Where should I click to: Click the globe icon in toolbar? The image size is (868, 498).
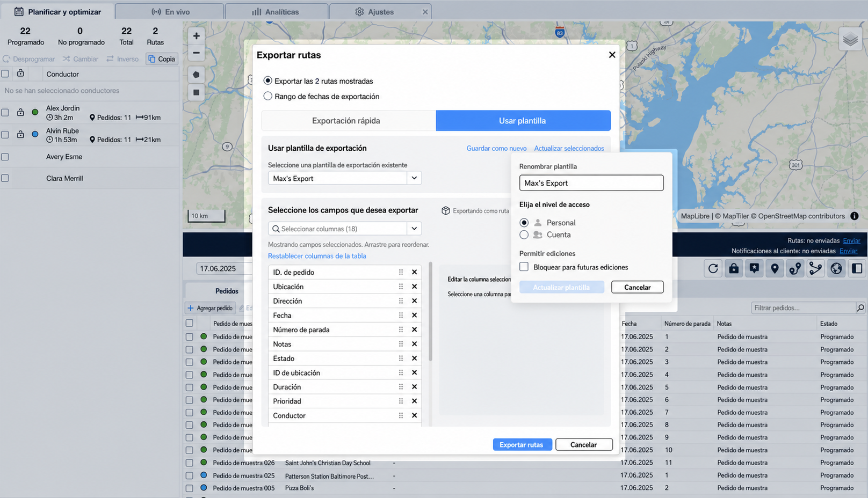836,268
